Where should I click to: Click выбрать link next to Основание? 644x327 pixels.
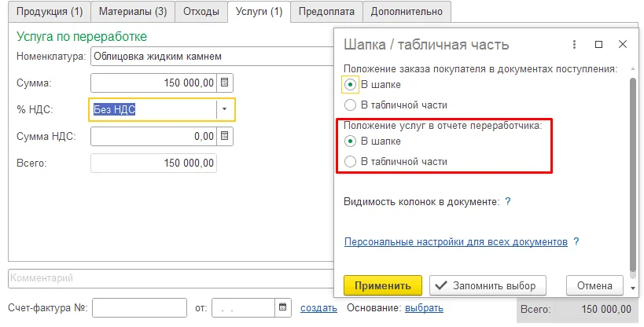[424, 307]
